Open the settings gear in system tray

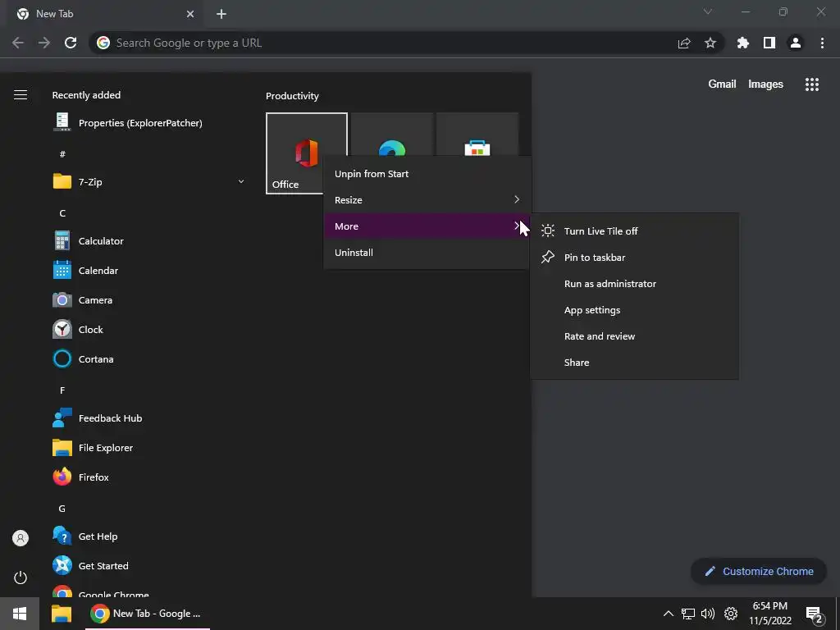point(731,614)
